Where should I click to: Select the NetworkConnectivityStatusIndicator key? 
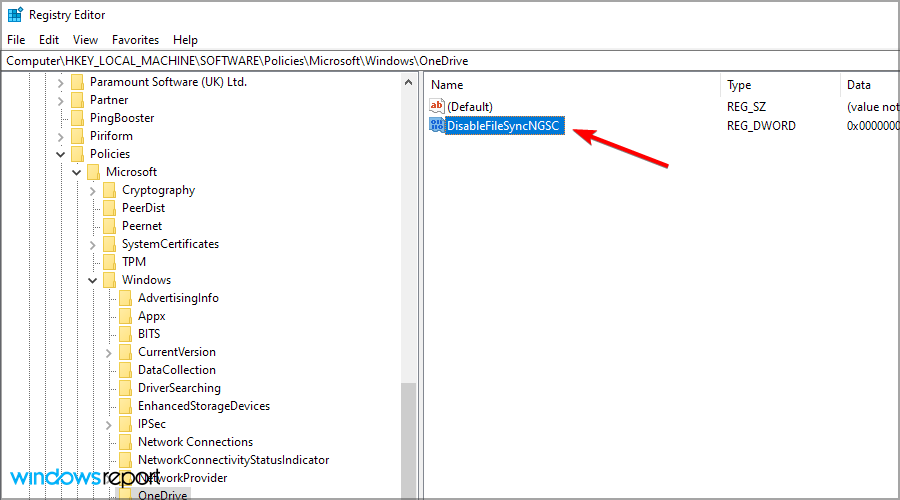click(234, 460)
